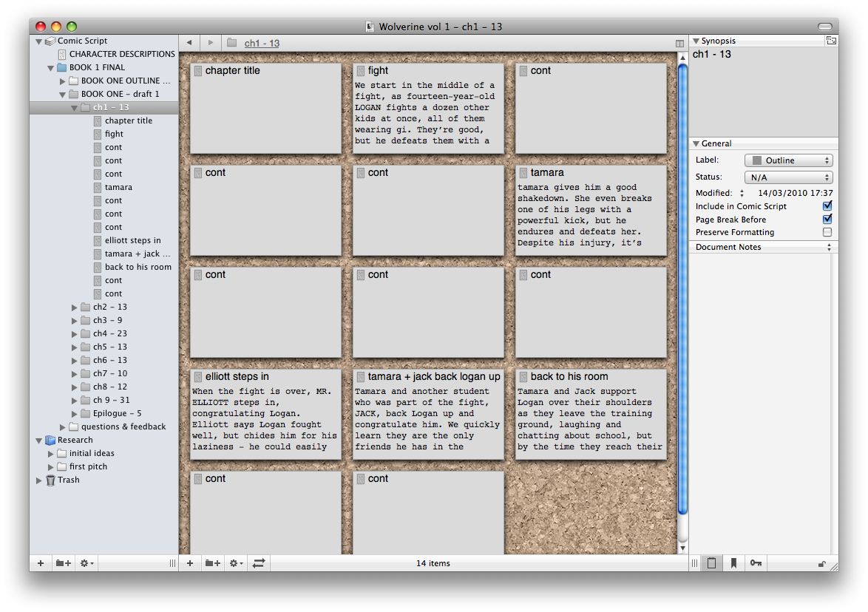
Task: Click the synopsis image toggle icon
Action: pyautogui.click(x=831, y=41)
